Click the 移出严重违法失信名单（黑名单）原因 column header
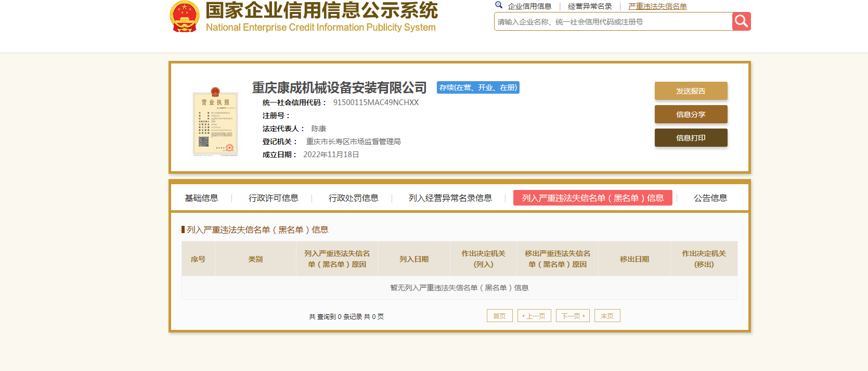The image size is (868, 371). point(558,259)
